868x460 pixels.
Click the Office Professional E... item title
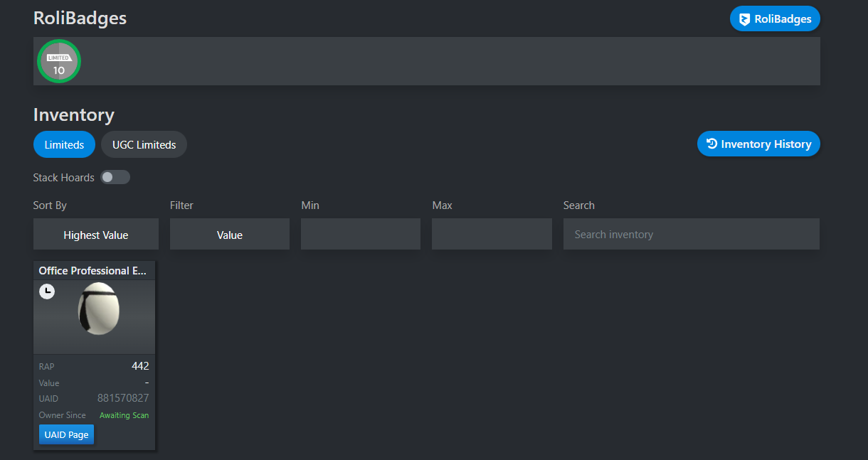point(93,271)
